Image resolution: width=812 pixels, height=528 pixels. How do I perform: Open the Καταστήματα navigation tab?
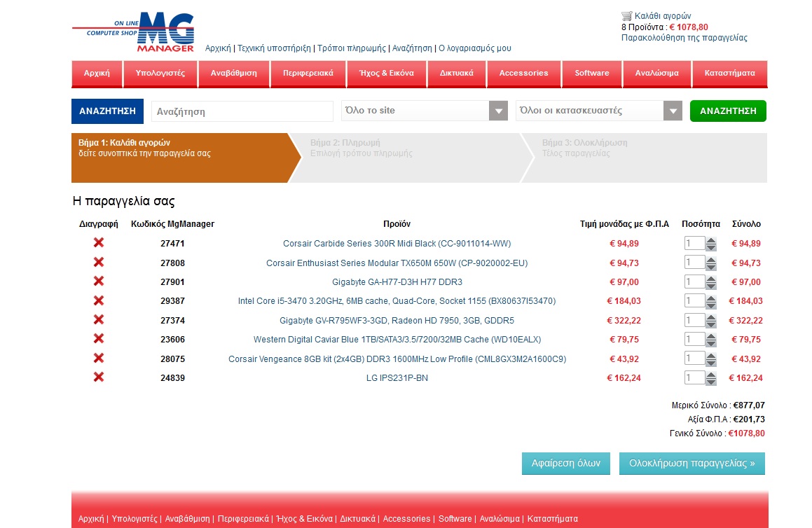click(729, 74)
